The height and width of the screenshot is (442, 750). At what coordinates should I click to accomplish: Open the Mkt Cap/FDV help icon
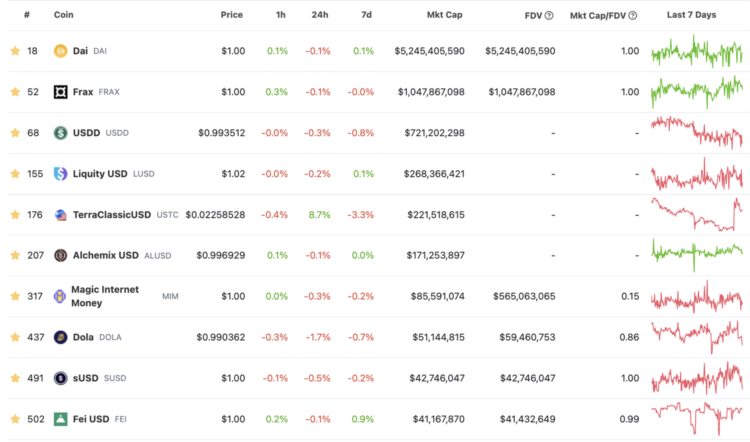633,16
